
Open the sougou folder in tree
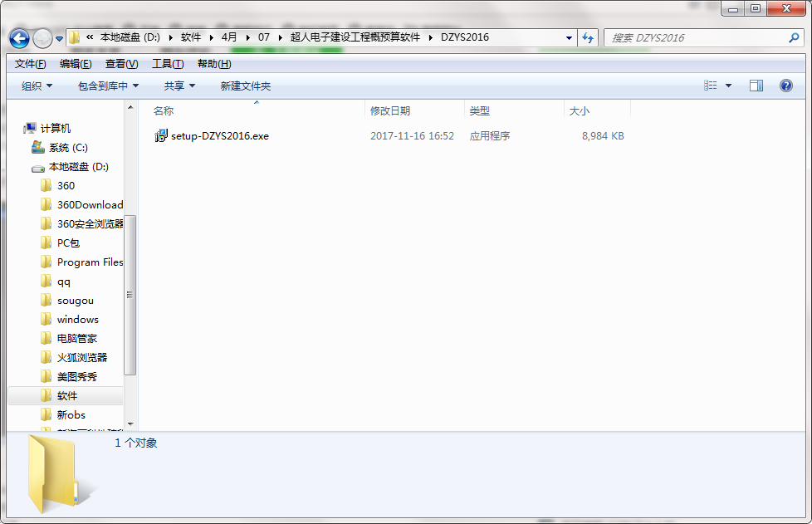click(76, 301)
